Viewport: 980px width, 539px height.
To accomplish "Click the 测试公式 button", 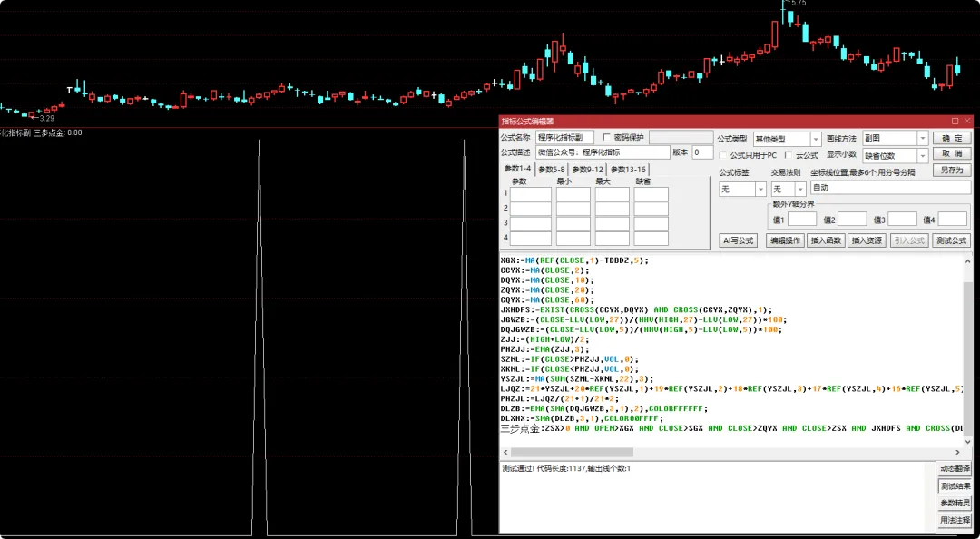I will [x=951, y=240].
